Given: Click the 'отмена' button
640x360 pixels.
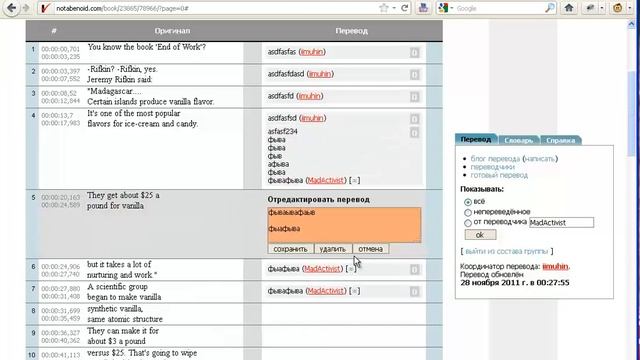Looking at the screenshot, I should (370, 249).
